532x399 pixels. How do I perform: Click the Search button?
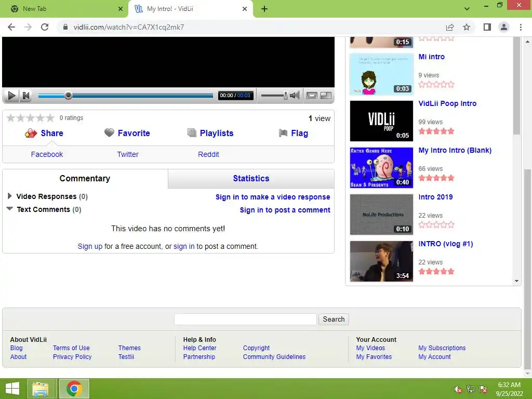[x=334, y=320]
